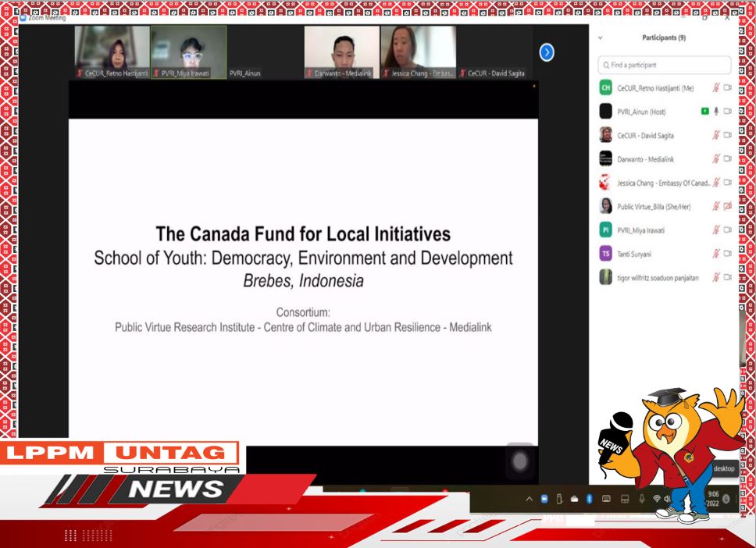
Task: Open Wi-Fi network settings from the tray
Action: coord(656,499)
